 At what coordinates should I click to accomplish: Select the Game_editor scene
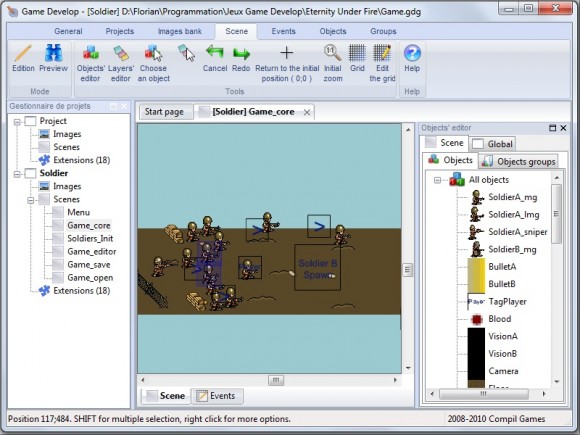click(x=92, y=252)
